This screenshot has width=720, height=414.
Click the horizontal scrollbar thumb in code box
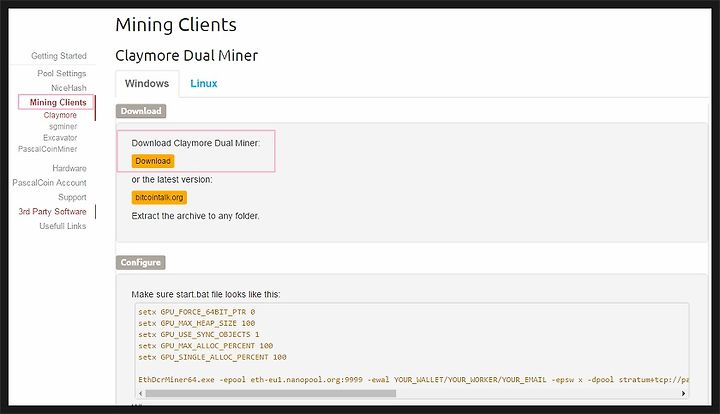270,393
